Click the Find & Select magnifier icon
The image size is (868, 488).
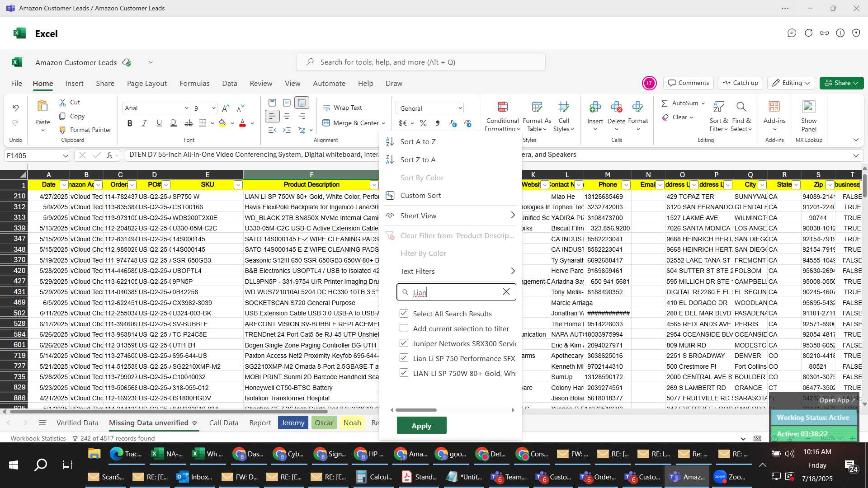(741, 107)
